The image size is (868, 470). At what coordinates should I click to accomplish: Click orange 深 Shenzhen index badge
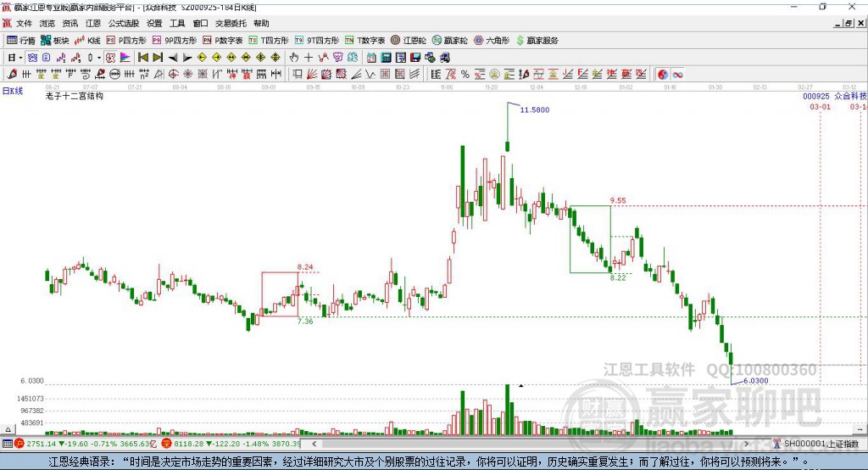point(167,444)
